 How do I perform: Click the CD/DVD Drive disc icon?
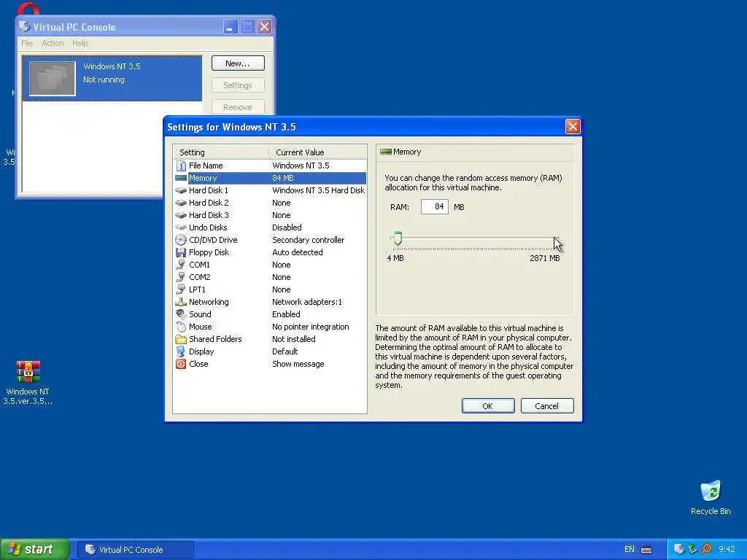coord(181,240)
